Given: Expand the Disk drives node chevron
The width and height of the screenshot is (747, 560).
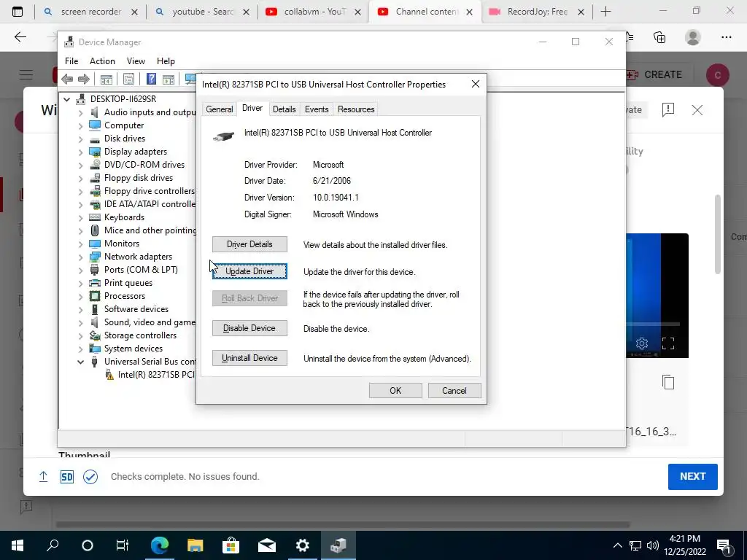Looking at the screenshot, I should [80, 139].
